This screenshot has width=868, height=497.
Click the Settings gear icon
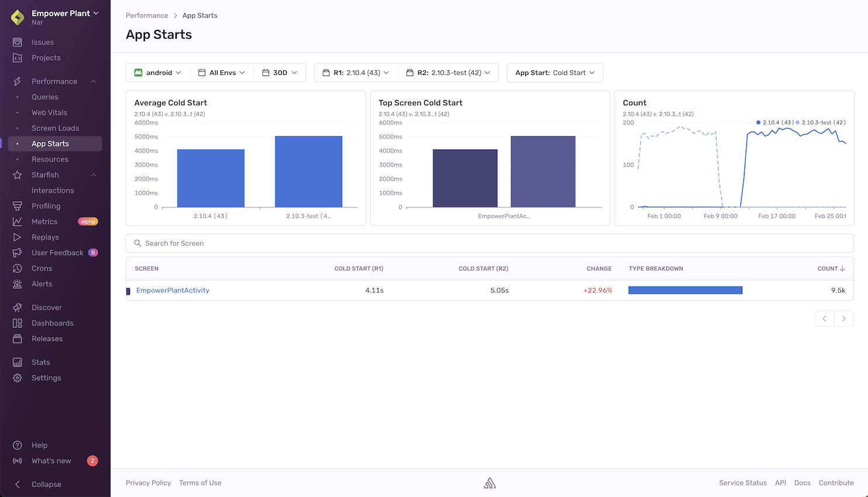click(18, 378)
